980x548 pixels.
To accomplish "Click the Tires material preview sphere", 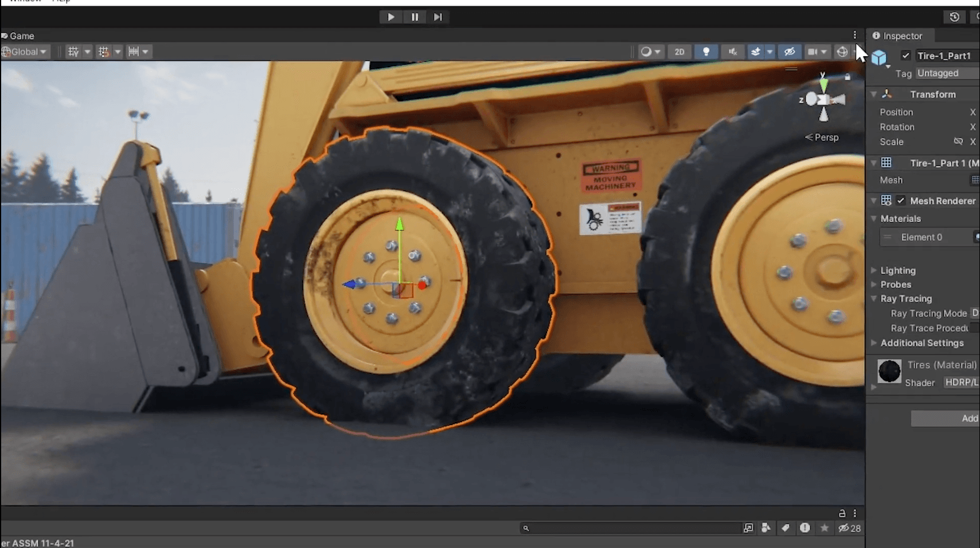I will [x=890, y=371].
